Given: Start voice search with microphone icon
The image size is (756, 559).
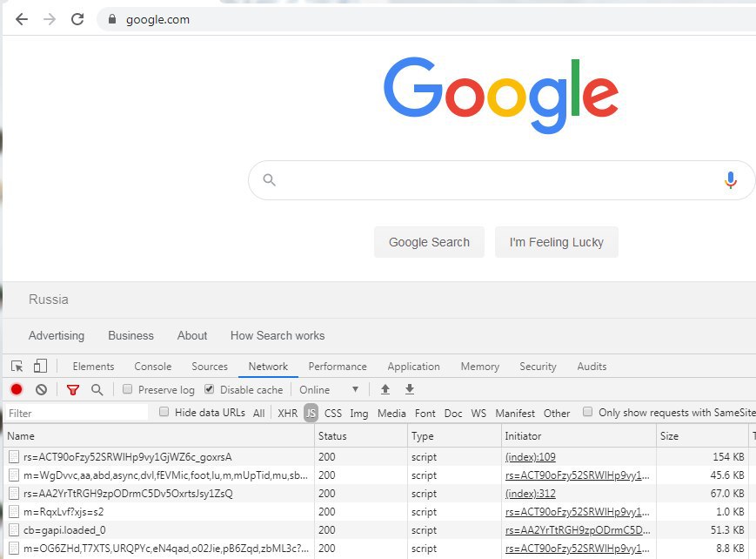Looking at the screenshot, I should (731, 180).
